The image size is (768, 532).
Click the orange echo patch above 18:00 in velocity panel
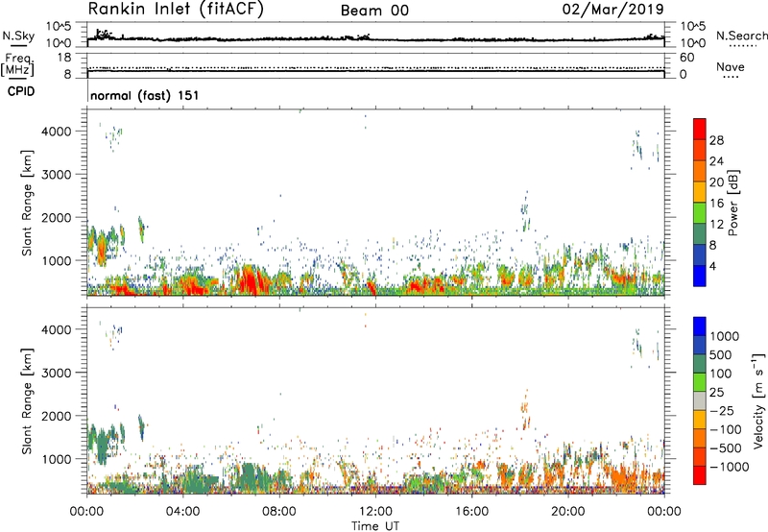[x=525, y=410]
